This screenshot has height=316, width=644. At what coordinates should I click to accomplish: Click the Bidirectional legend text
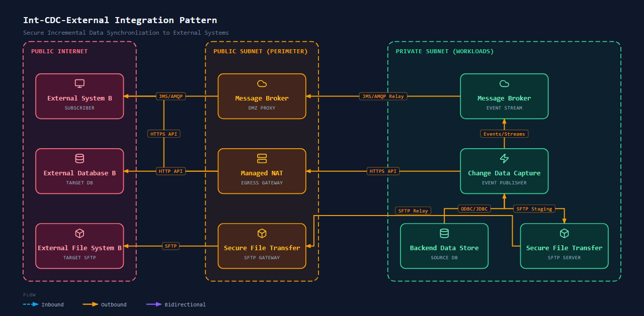185,304
